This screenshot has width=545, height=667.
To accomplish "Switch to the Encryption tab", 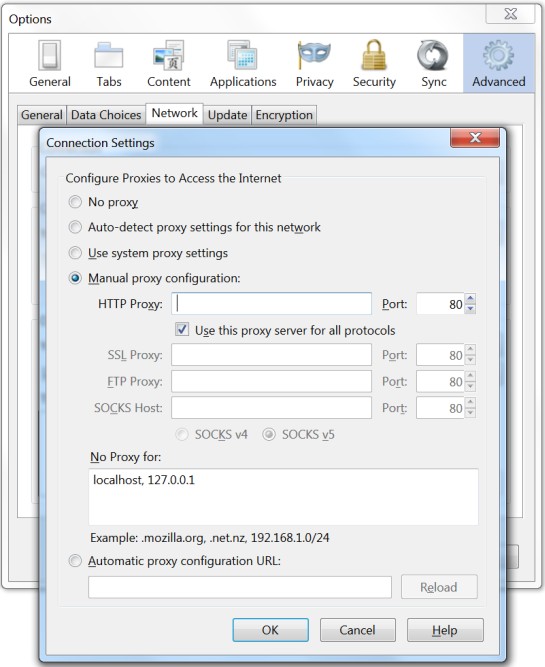I will coord(284,115).
